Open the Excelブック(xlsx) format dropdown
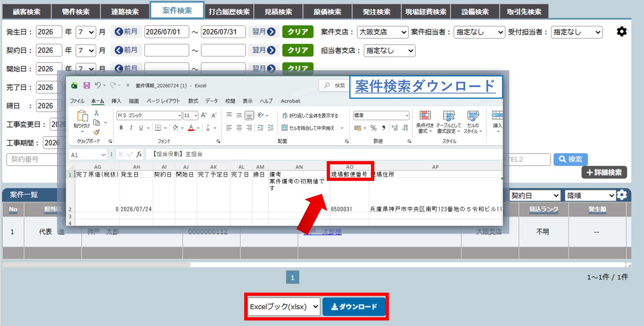The width and height of the screenshot is (644, 326). (284, 307)
